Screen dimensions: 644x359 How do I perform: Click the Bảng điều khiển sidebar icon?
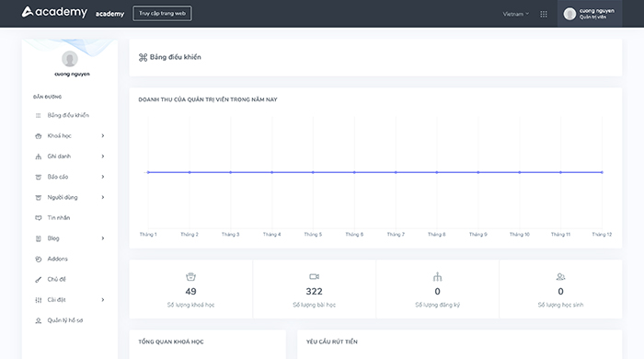[39, 115]
